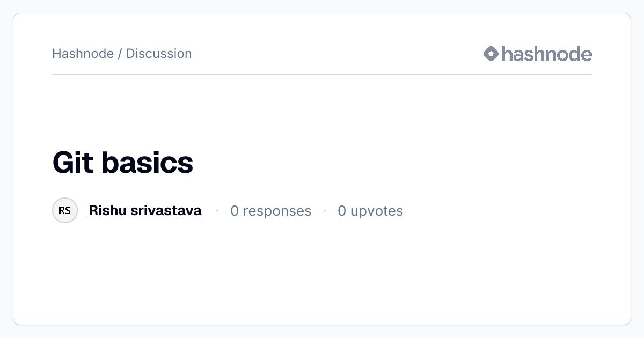Click empty card area below author row

pos(322,274)
